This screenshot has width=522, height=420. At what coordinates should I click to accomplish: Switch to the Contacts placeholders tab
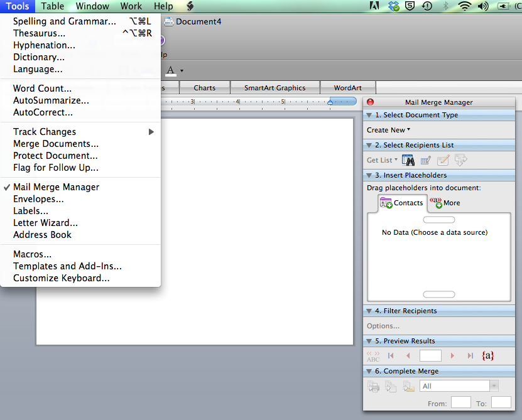(402, 203)
